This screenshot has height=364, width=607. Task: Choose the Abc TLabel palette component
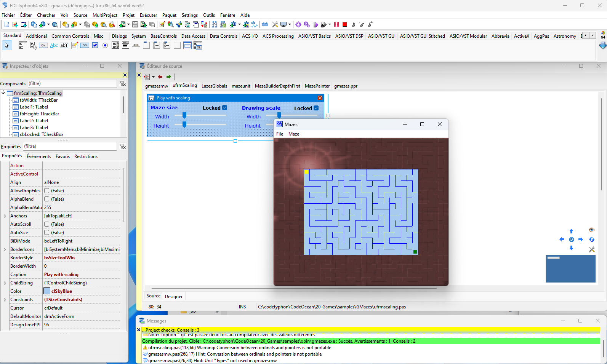pyautogui.click(x=54, y=45)
